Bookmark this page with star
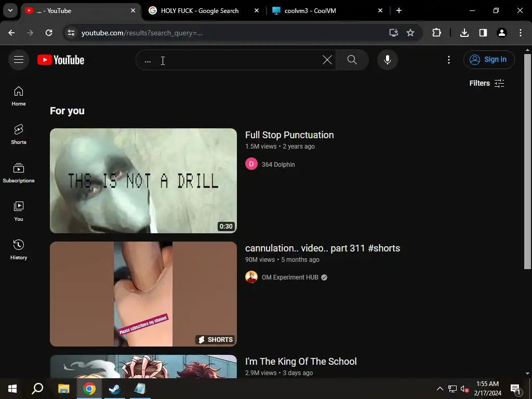 click(x=410, y=33)
